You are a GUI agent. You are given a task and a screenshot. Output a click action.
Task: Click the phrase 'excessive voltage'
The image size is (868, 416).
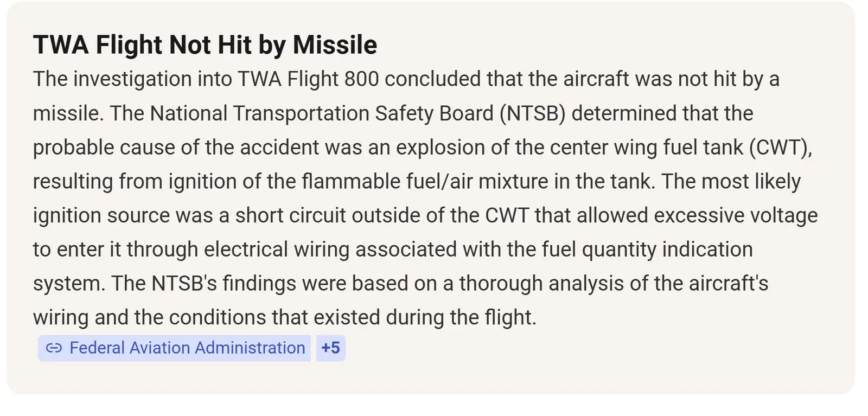click(736, 216)
